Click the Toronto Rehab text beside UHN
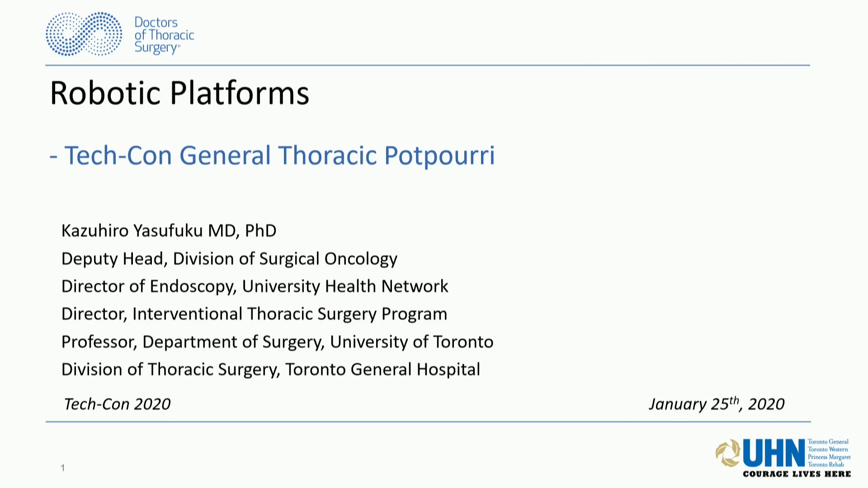This screenshot has height=488, width=868. click(826, 465)
